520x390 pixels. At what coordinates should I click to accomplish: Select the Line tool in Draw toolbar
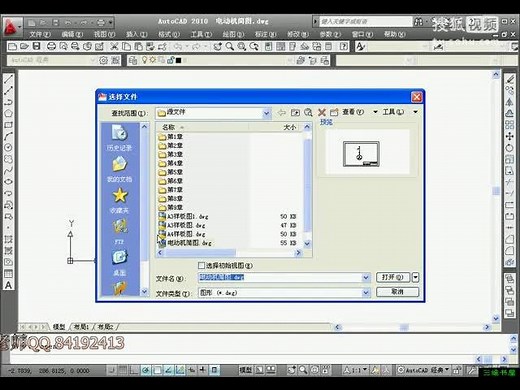(x=8, y=79)
